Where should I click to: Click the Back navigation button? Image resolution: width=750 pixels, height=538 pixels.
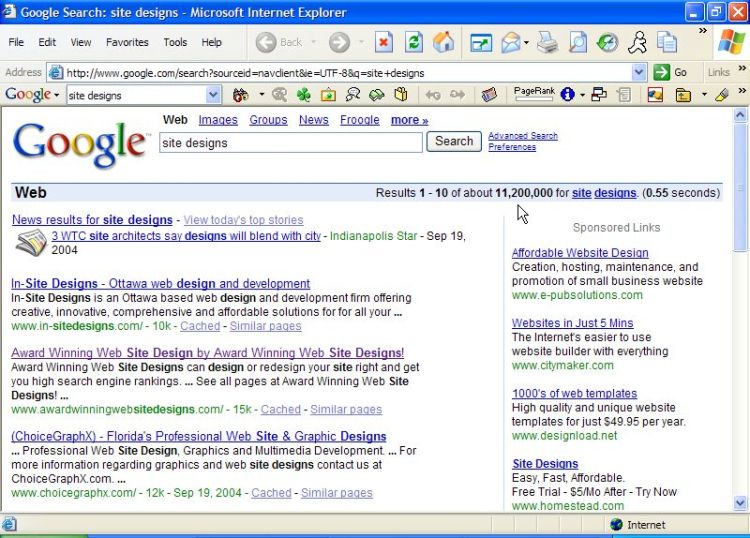(x=279, y=43)
